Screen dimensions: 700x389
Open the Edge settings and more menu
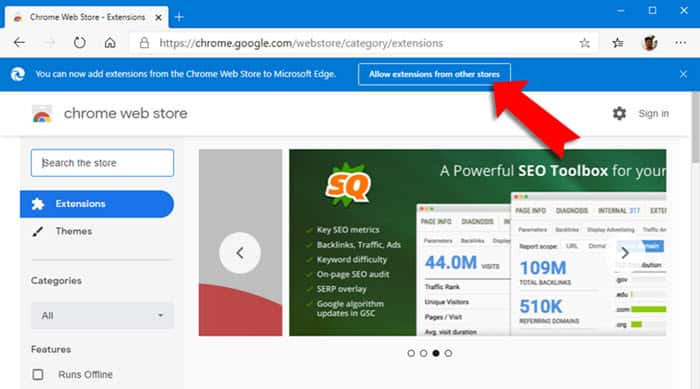point(681,43)
